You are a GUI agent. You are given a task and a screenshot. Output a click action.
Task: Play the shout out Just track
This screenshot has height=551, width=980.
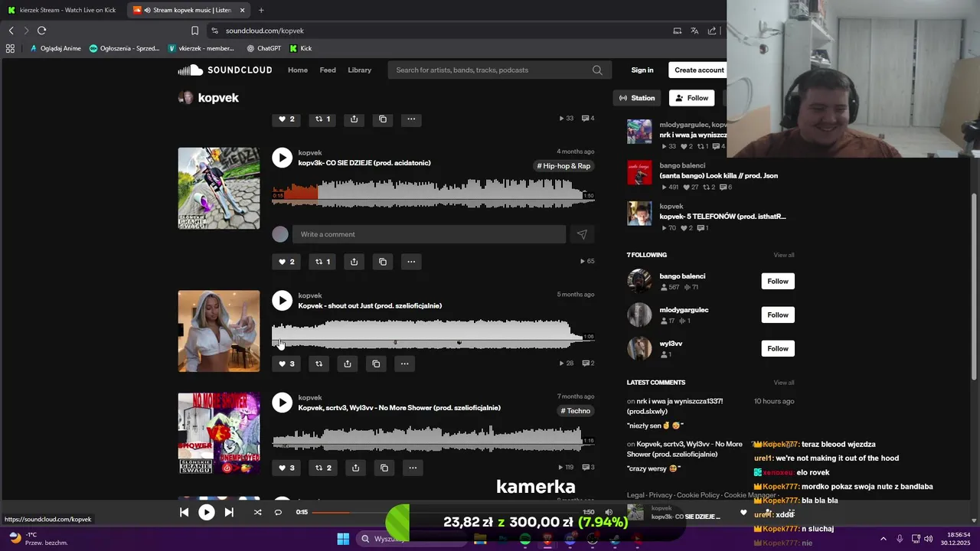click(282, 301)
